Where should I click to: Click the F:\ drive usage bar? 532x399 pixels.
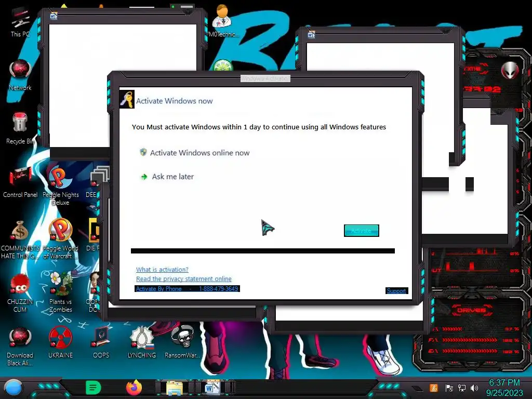click(x=470, y=340)
